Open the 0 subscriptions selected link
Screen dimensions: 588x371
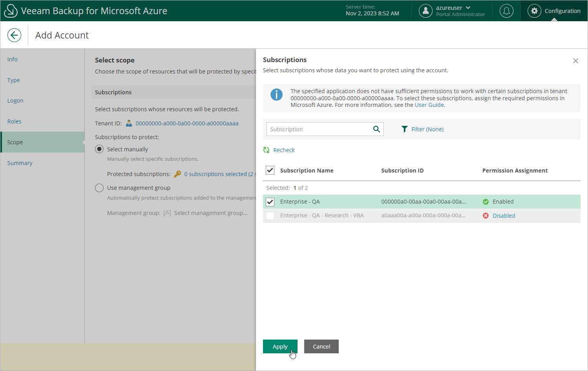coord(220,174)
